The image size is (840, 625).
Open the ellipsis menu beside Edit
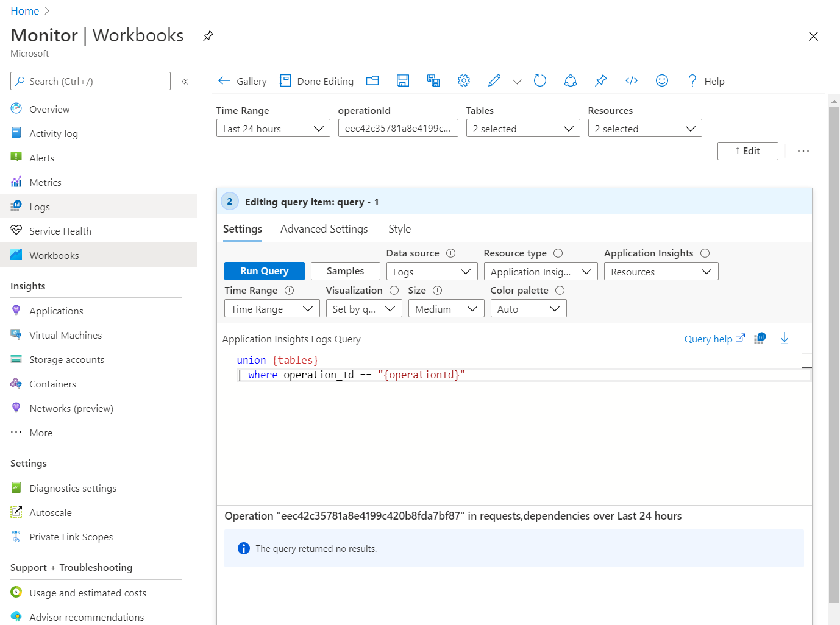[x=803, y=151]
